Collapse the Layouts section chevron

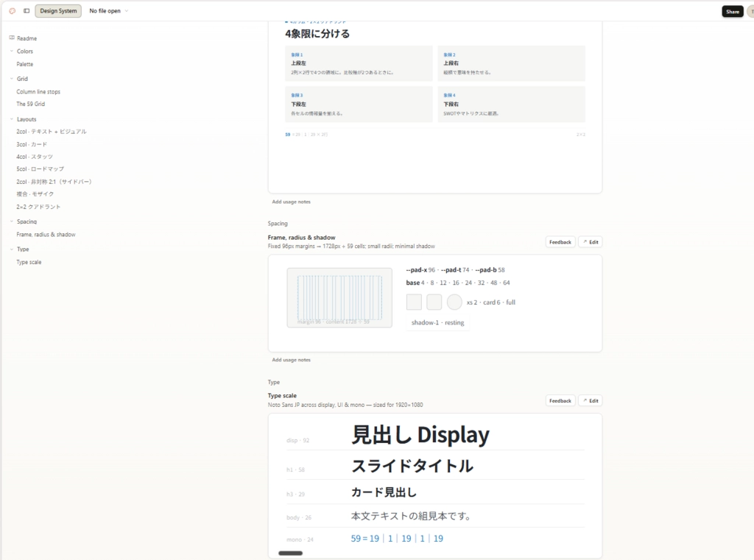coord(12,118)
